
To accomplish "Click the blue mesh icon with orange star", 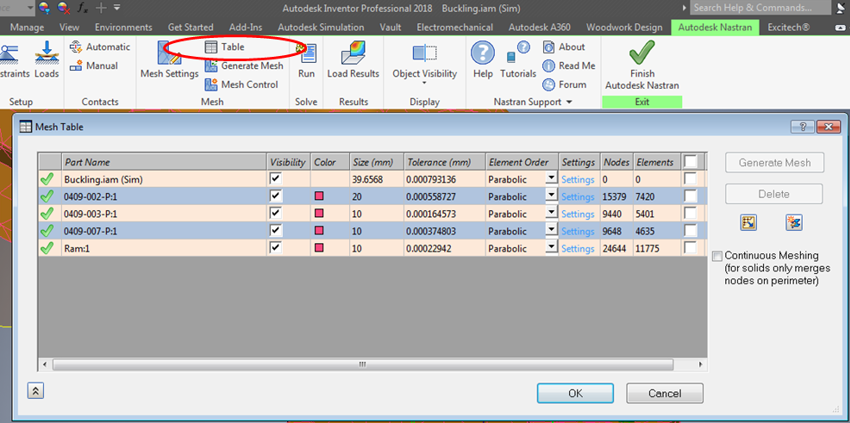I will [x=794, y=222].
